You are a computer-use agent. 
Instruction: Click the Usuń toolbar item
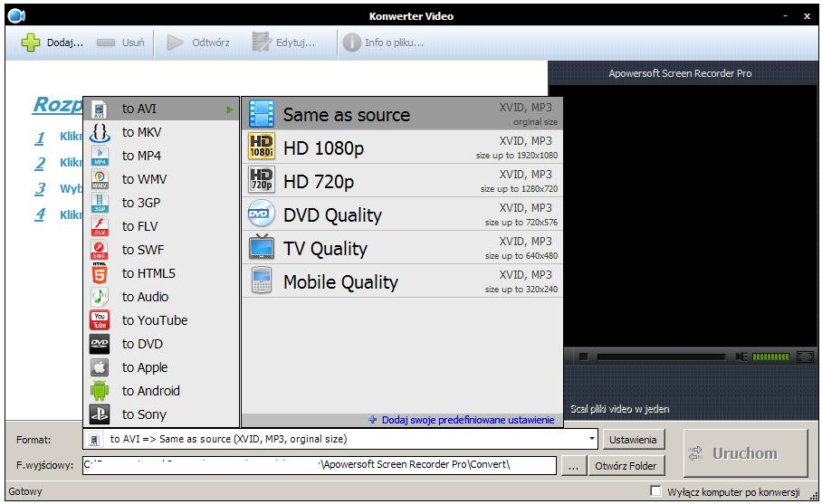pyautogui.click(x=120, y=43)
